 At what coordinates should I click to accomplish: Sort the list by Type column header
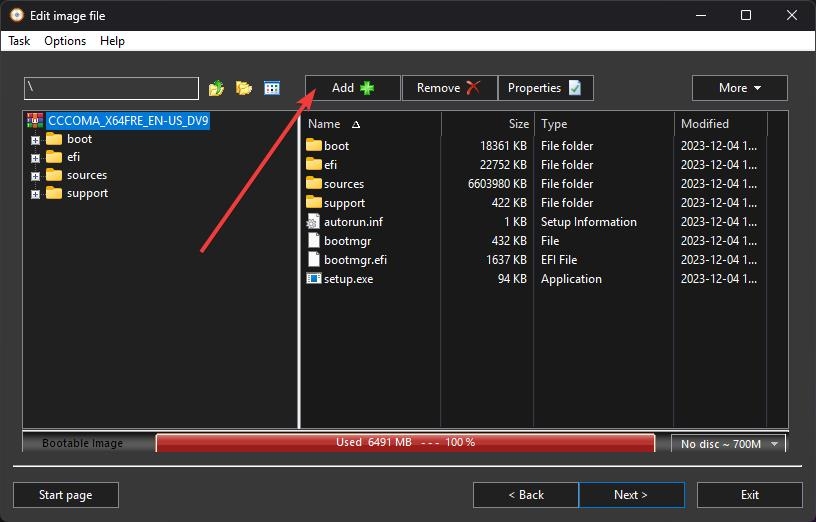(604, 124)
